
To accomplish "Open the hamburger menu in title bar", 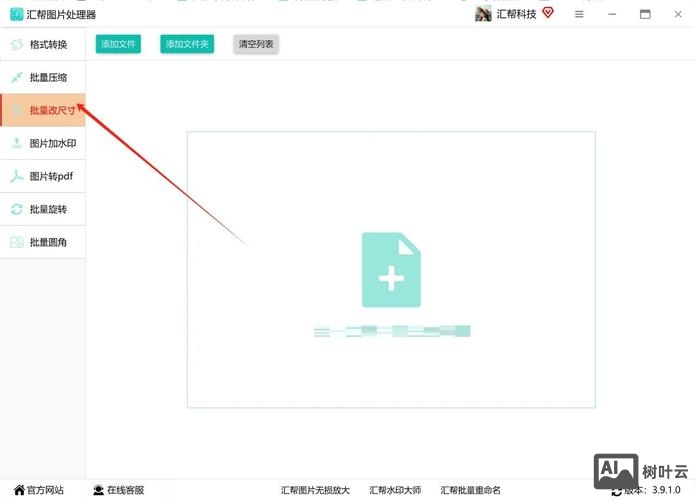I will pos(579,14).
